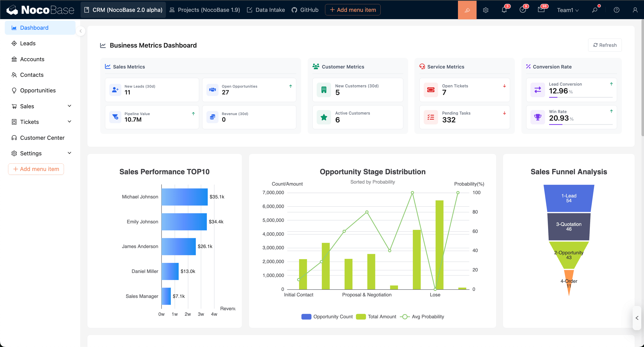Click the orange UI editor highlighter icon

pos(467,10)
